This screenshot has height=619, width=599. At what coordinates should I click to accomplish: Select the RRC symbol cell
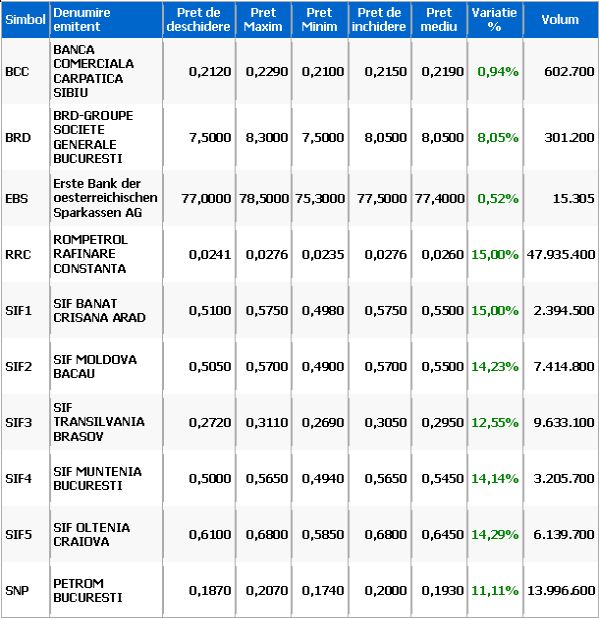click(x=18, y=255)
